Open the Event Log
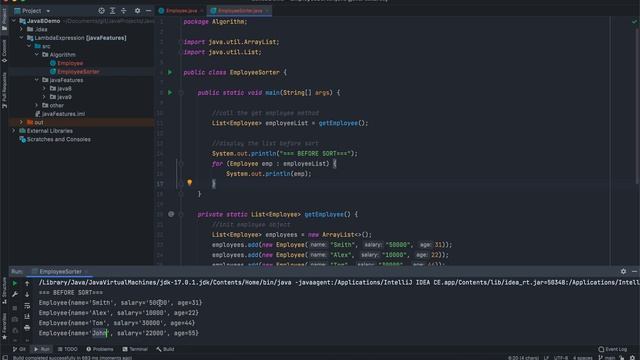The height and width of the screenshot is (360, 640). coord(612,349)
